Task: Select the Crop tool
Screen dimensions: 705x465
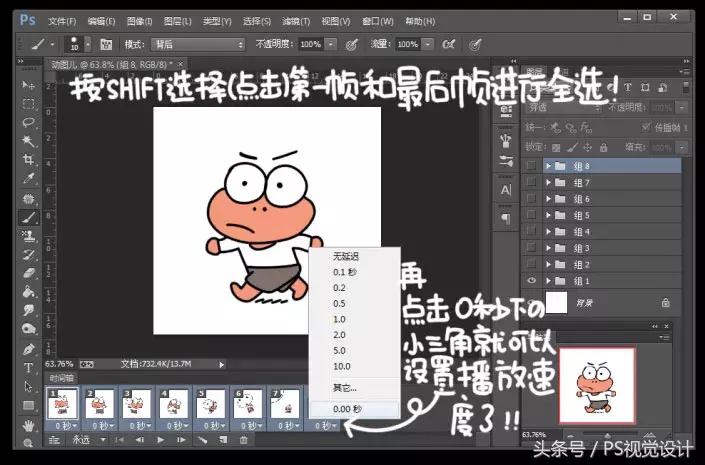Action: click(x=29, y=160)
